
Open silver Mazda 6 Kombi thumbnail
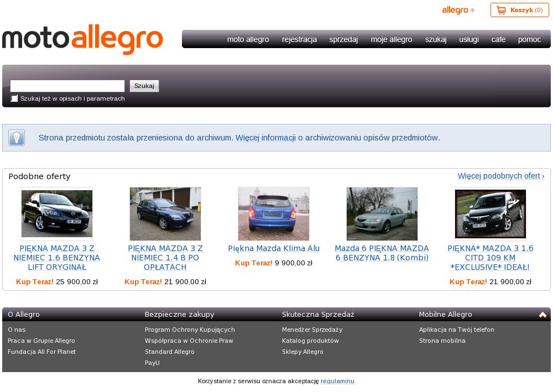pyautogui.click(x=382, y=213)
